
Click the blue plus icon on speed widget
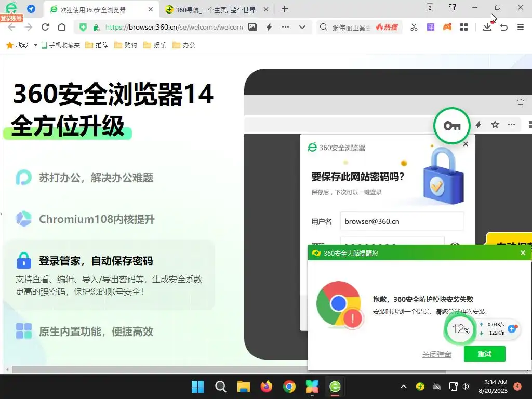point(512,328)
